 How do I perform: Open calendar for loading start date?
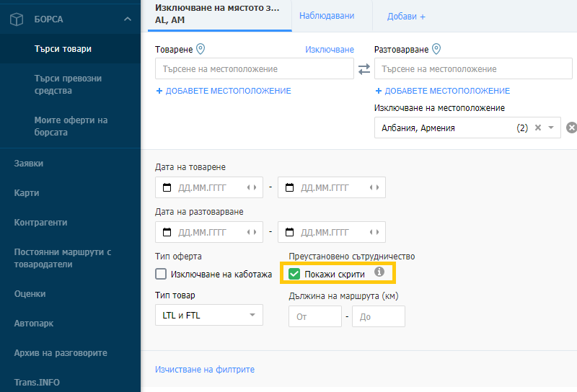[x=167, y=187]
